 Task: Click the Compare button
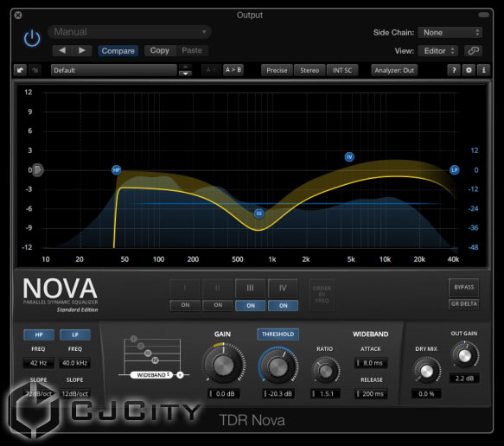(x=118, y=51)
